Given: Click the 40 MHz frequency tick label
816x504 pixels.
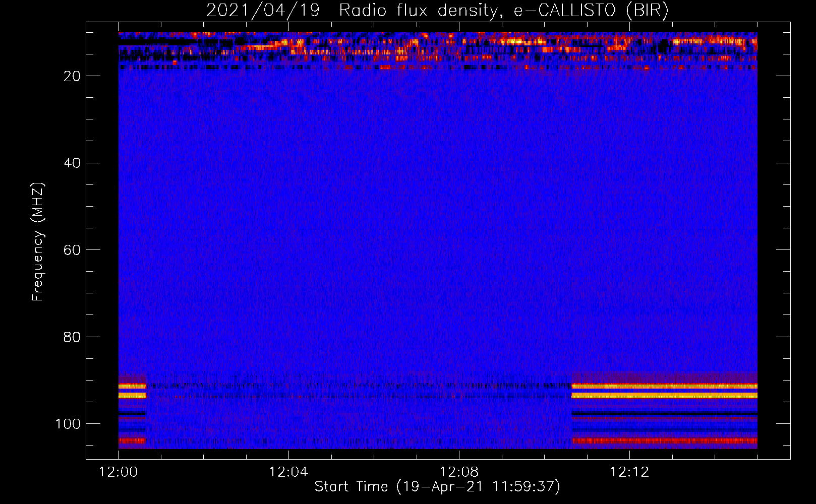Looking at the screenshot, I should click(x=72, y=163).
